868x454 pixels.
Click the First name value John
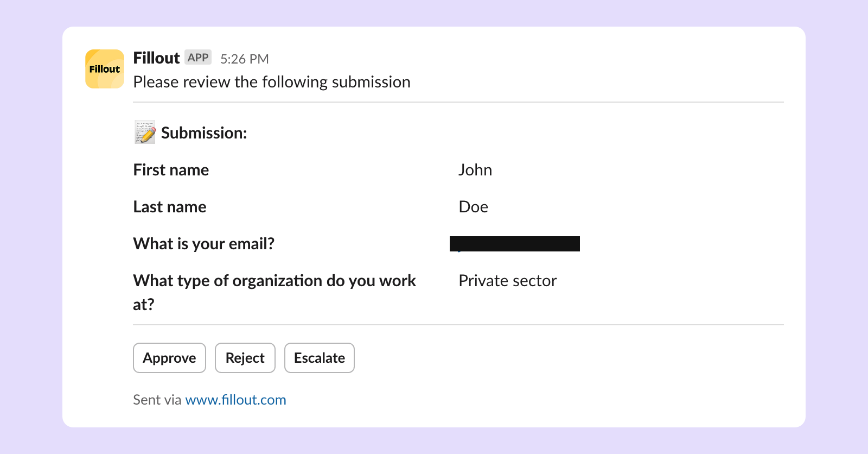point(475,170)
